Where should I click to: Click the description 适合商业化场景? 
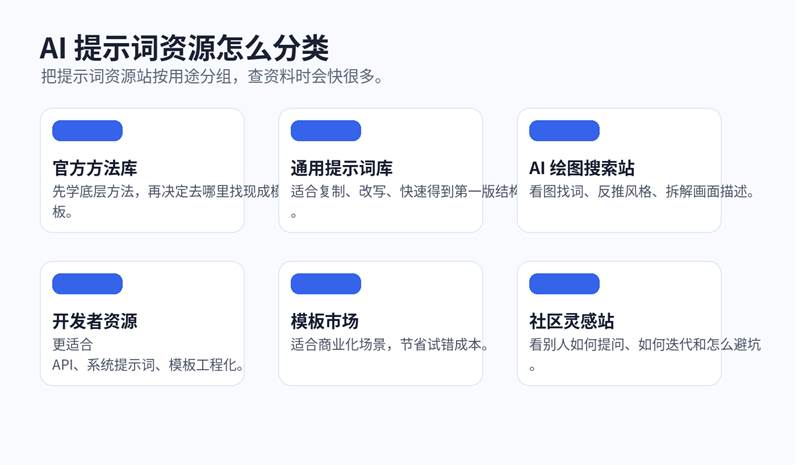pos(389,345)
